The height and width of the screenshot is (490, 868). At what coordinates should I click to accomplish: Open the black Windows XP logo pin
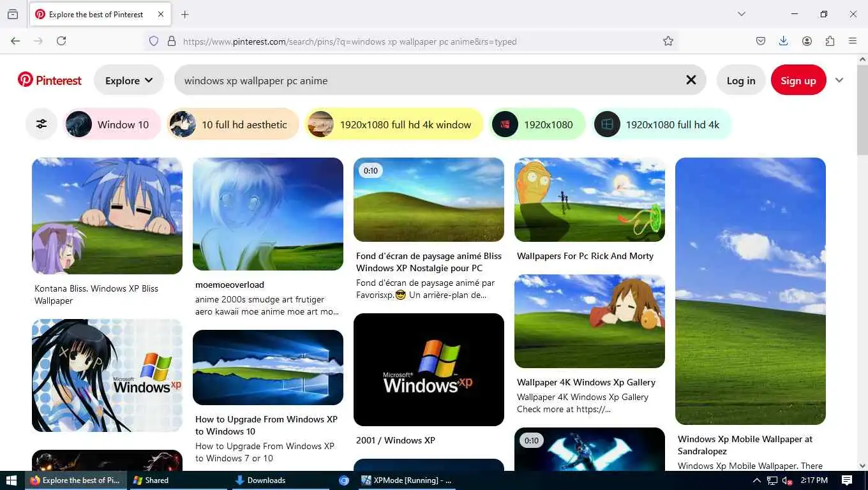click(x=429, y=369)
